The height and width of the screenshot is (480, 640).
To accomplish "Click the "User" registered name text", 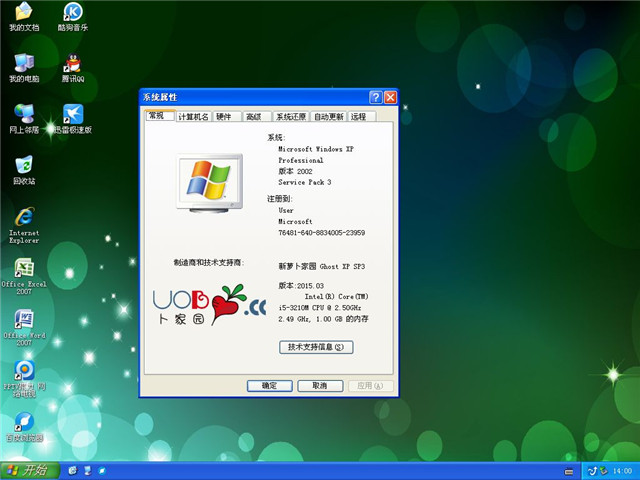I will coord(286,211).
